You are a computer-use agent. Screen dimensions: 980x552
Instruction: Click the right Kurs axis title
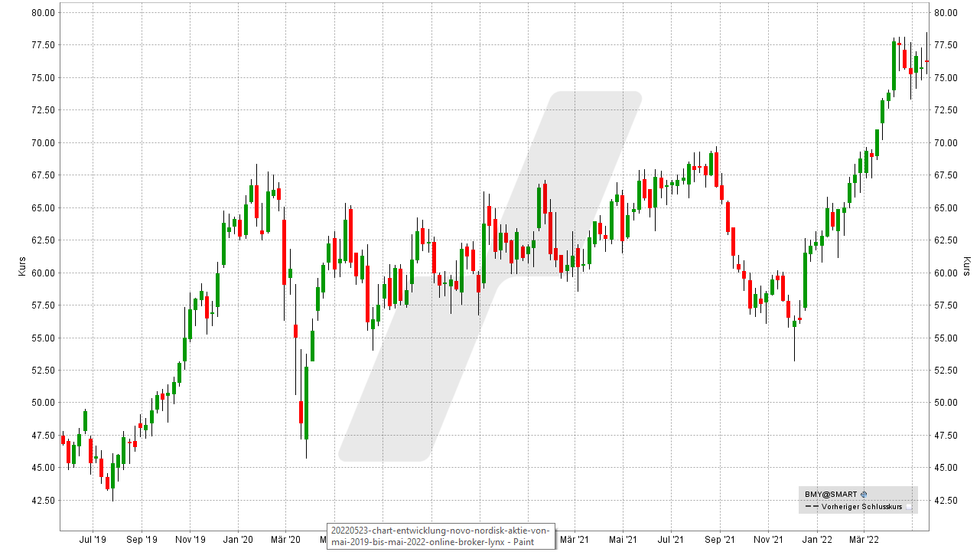coord(966,266)
